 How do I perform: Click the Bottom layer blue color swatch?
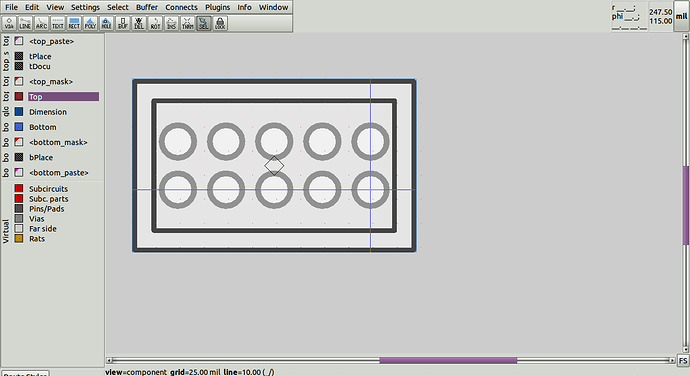(19, 127)
